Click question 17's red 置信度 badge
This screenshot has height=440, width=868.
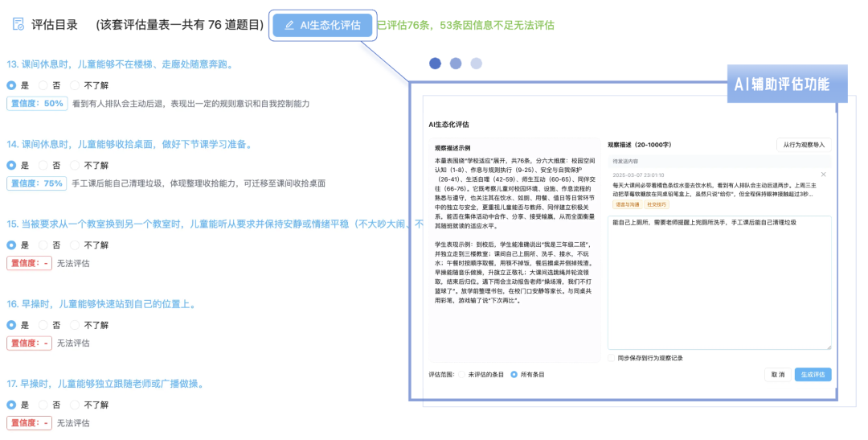point(30,423)
